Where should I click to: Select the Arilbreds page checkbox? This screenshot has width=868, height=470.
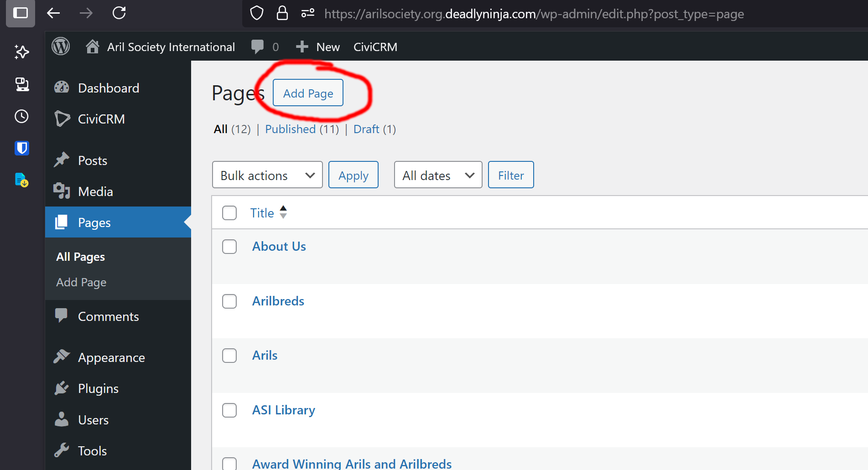(x=229, y=301)
